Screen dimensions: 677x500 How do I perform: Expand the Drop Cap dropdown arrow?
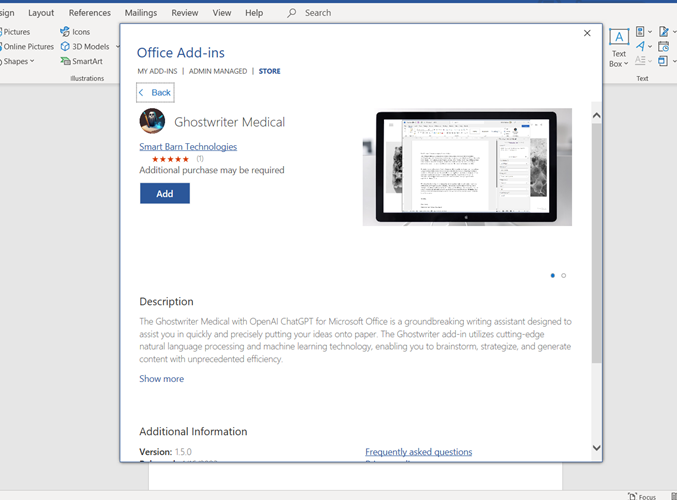(x=650, y=61)
